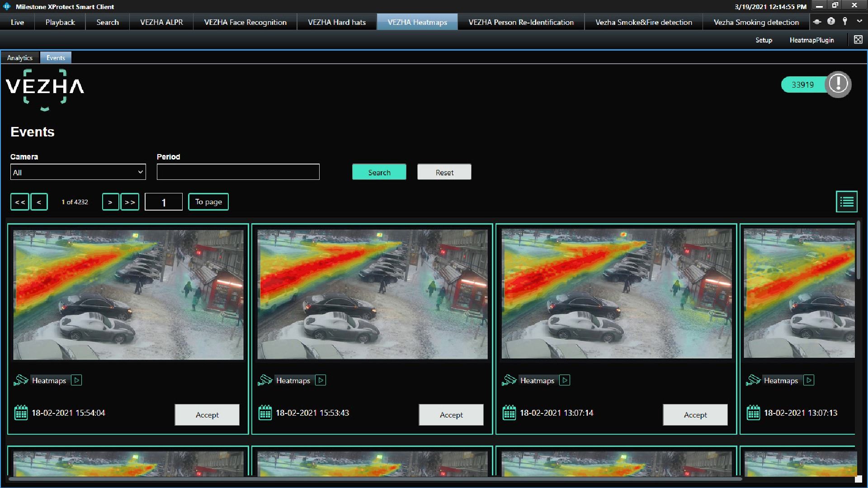Open the heatmap thumbnail dated 15:53:43
Screen dimensions: 868x488
(x=373, y=295)
